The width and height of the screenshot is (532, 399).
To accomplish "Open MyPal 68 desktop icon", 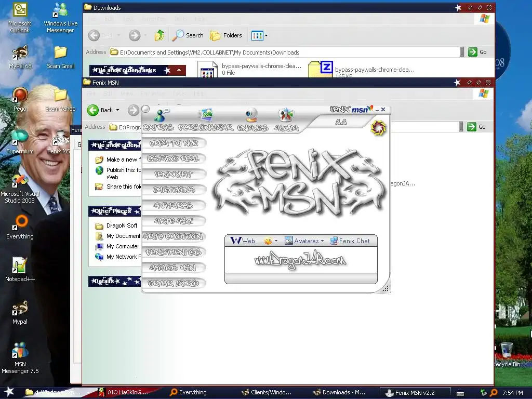I will [x=20, y=57].
